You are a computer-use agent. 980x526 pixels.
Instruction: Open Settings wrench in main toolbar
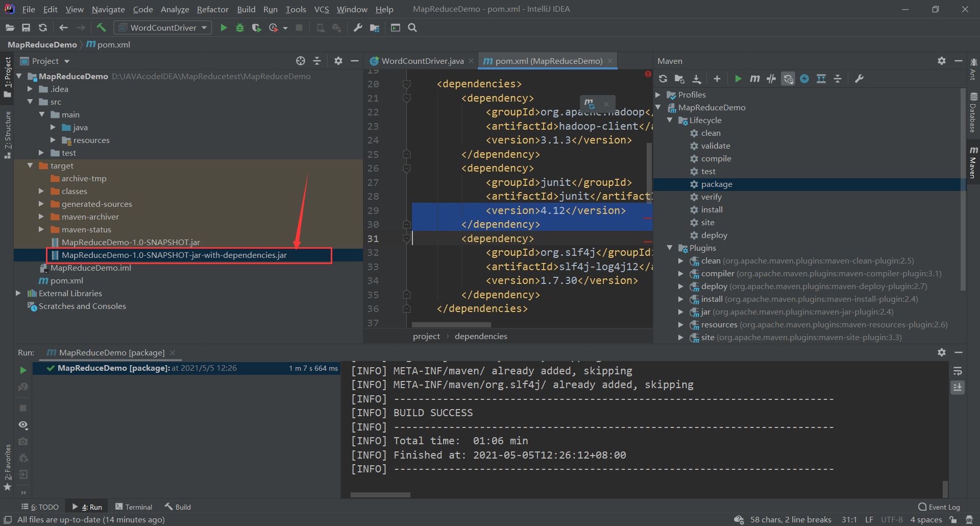coord(358,28)
